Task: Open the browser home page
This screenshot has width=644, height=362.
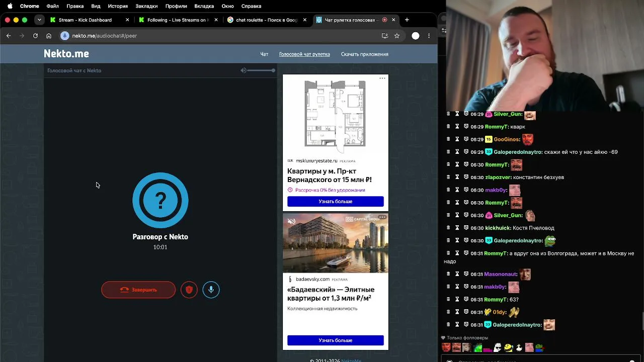Action: (x=49, y=36)
